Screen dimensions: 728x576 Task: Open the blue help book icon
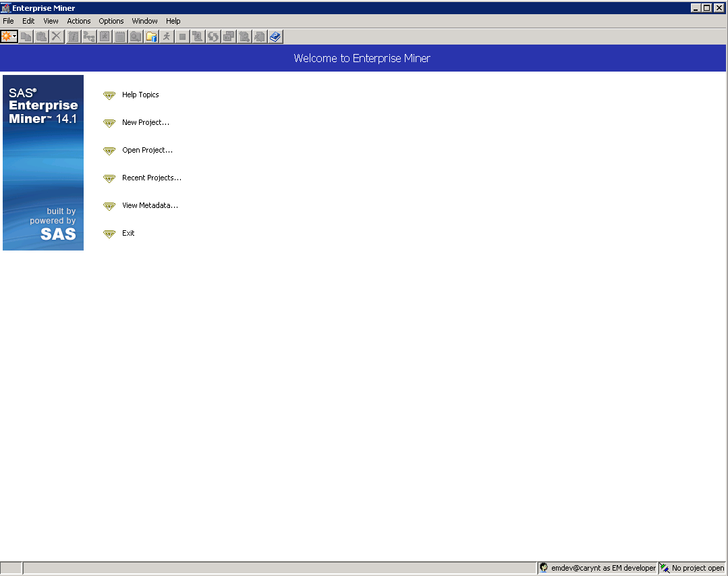275,36
